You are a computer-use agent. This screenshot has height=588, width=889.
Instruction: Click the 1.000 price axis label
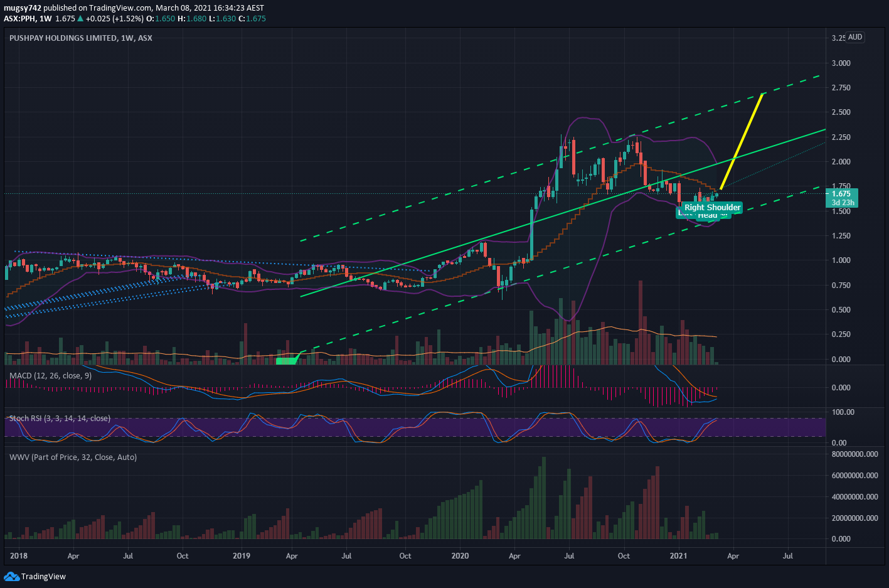[x=841, y=260]
